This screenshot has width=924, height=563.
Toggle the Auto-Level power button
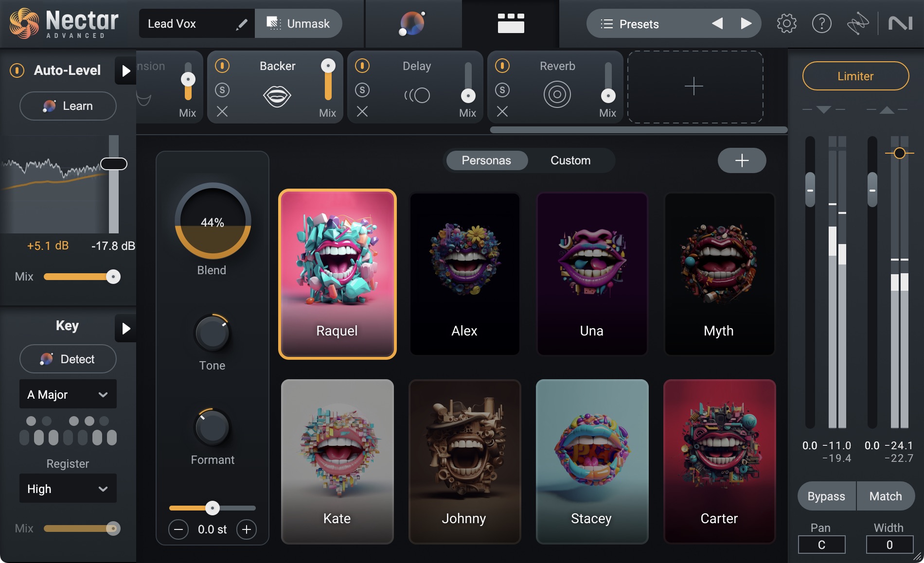pos(17,70)
